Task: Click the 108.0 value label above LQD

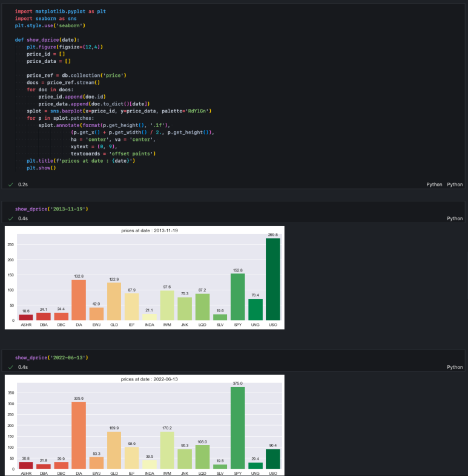Action: [x=202, y=442]
